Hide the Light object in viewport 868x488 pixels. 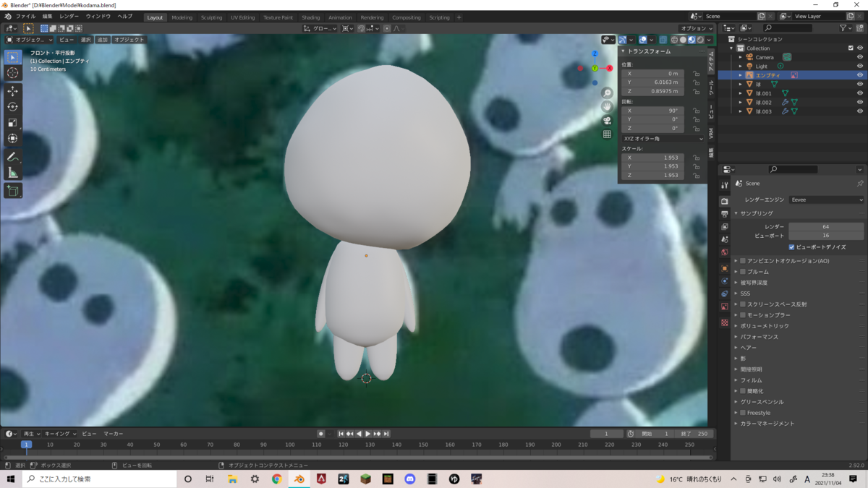(860, 66)
